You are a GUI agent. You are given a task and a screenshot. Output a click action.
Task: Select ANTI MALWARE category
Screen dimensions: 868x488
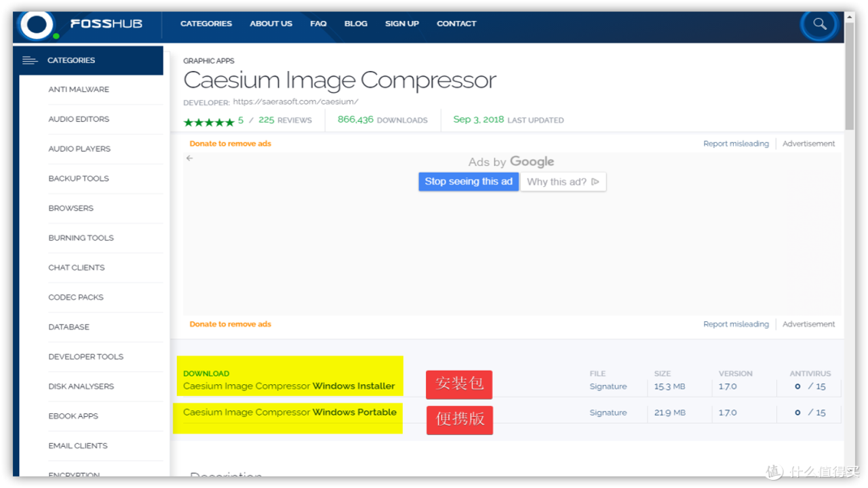79,89
